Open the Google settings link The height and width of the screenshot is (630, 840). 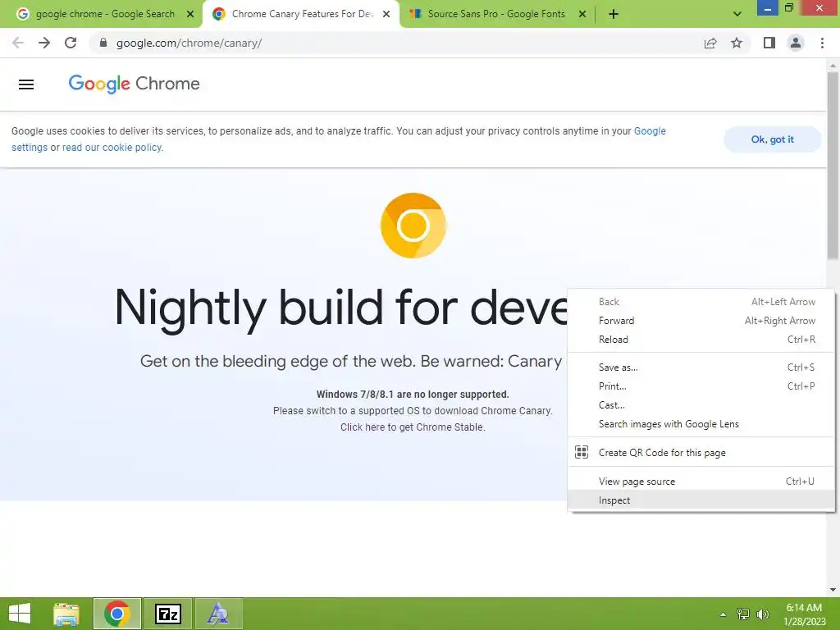click(x=339, y=139)
